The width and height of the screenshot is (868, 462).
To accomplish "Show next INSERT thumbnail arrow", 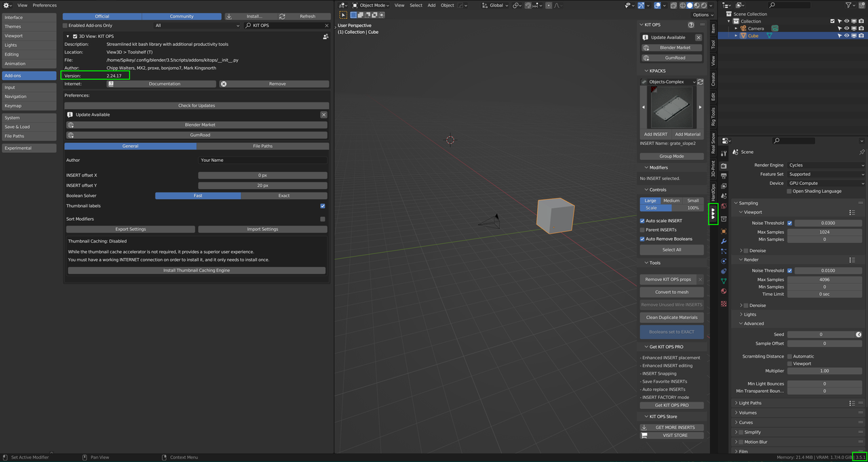I will pyautogui.click(x=700, y=107).
